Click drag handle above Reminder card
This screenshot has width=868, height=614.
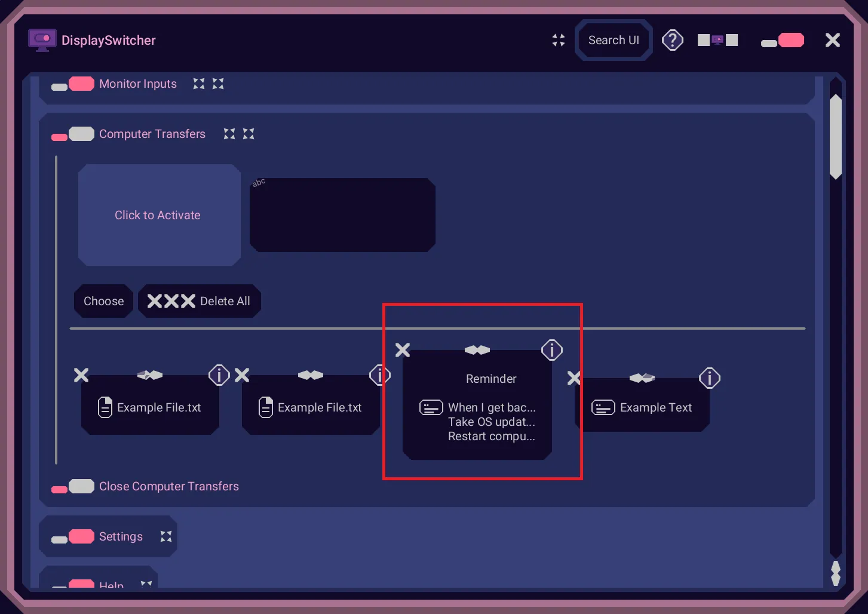click(x=477, y=350)
